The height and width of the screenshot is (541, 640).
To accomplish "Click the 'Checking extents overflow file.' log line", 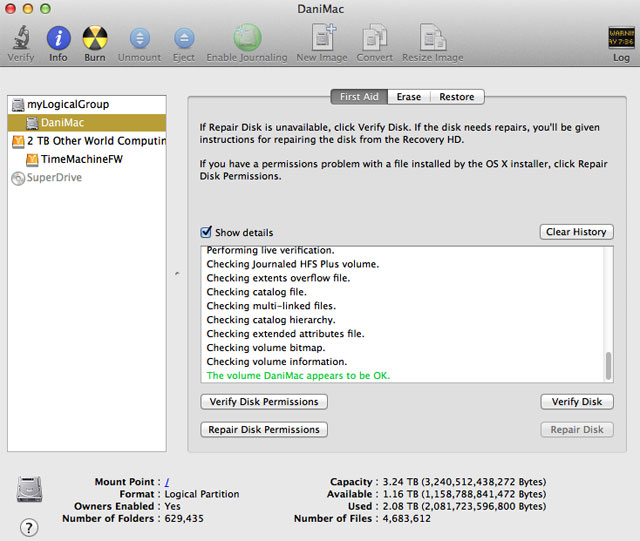I will point(278,278).
